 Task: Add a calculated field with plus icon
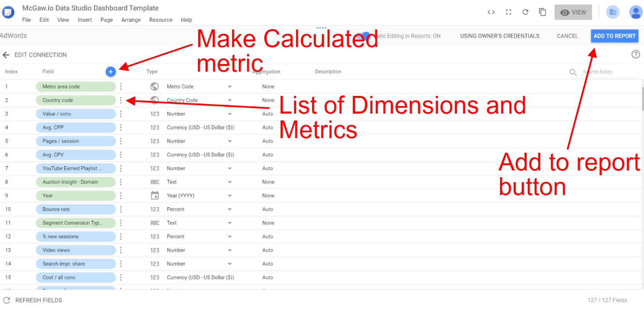(110, 72)
